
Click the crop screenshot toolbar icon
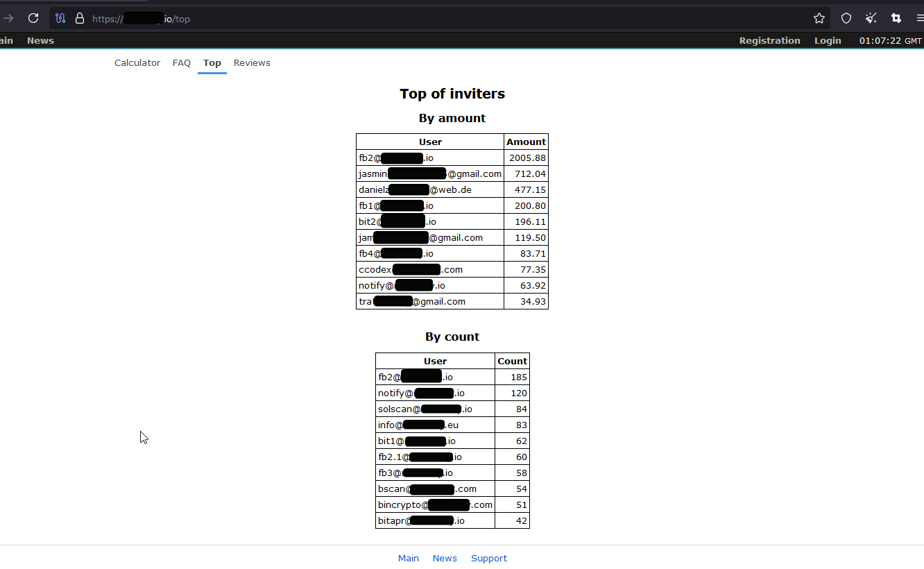pos(896,18)
